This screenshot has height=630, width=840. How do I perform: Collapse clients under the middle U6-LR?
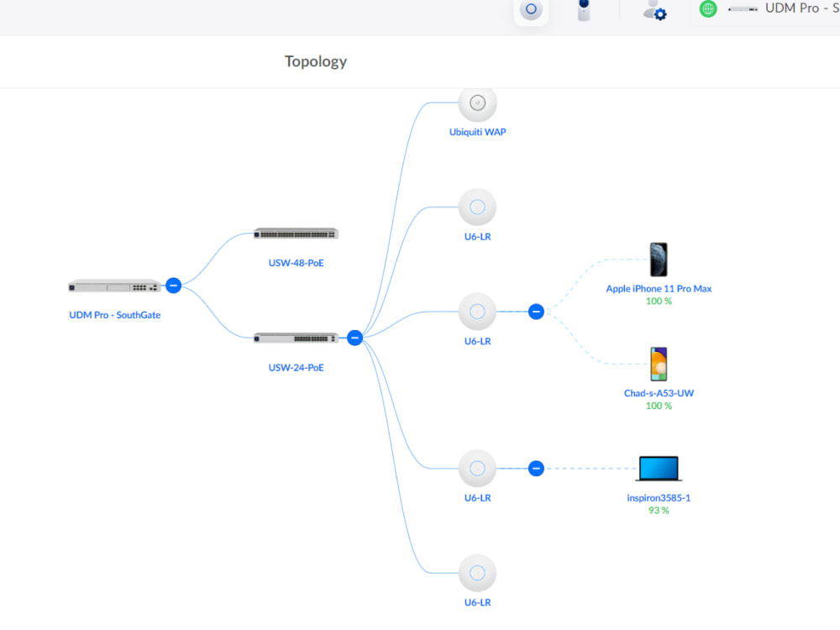point(535,311)
